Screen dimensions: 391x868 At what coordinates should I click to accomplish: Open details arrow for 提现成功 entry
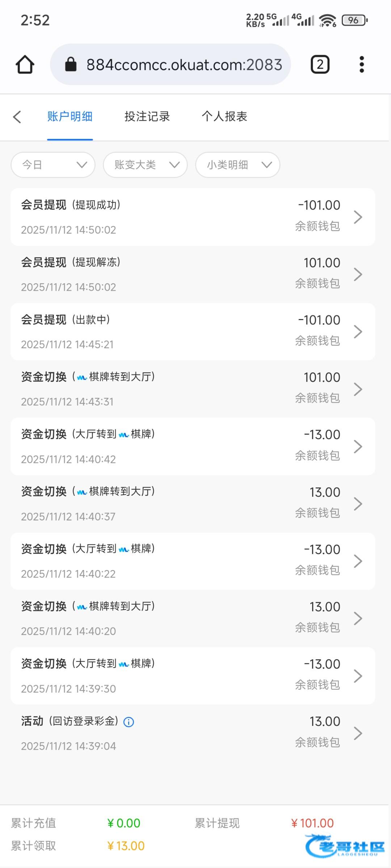click(358, 217)
